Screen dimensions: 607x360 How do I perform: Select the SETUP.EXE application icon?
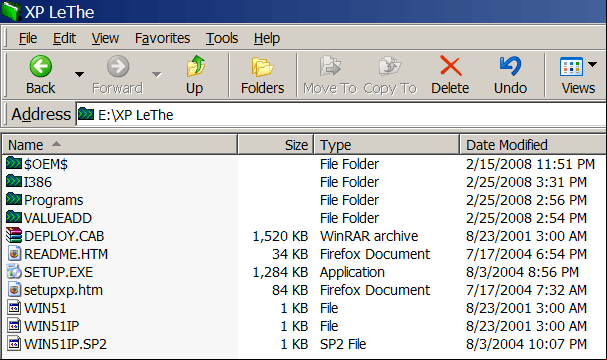point(14,271)
